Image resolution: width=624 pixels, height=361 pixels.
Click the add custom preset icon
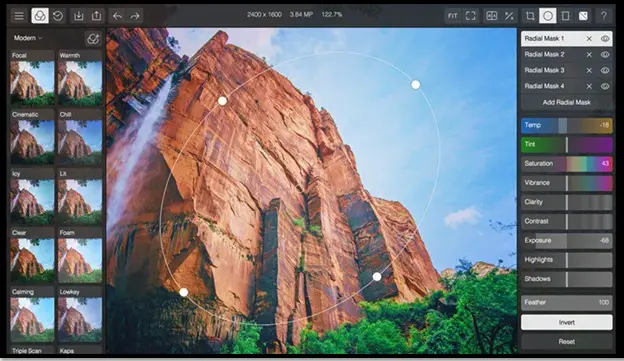[93, 39]
